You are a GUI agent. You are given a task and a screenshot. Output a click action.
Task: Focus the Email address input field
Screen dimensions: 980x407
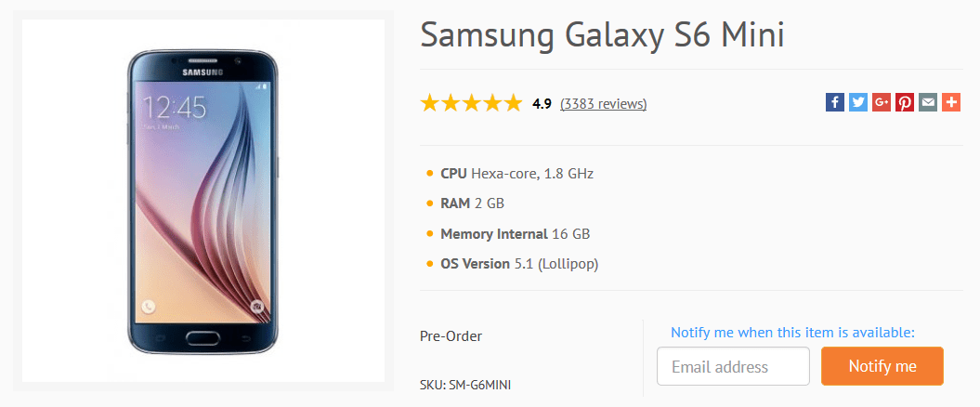tap(733, 366)
